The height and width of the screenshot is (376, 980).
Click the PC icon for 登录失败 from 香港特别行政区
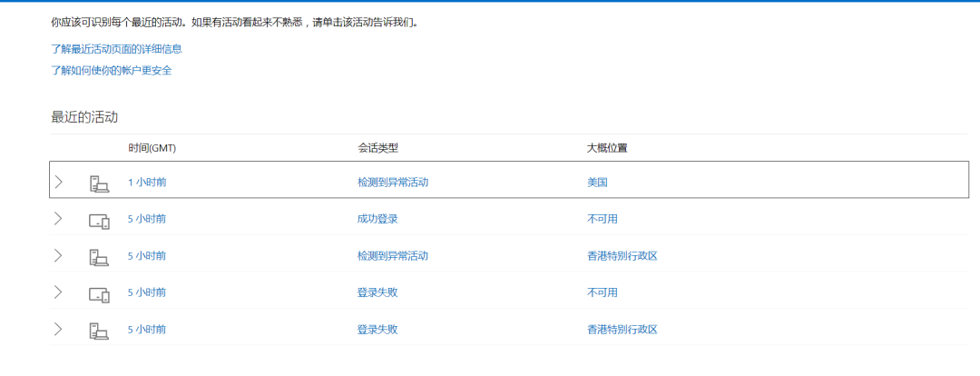tap(99, 330)
